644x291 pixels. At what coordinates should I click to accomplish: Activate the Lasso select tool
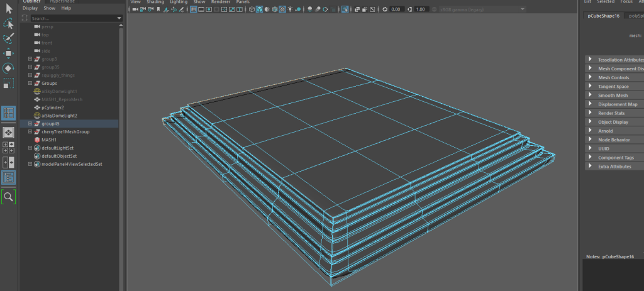coord(9,23)
